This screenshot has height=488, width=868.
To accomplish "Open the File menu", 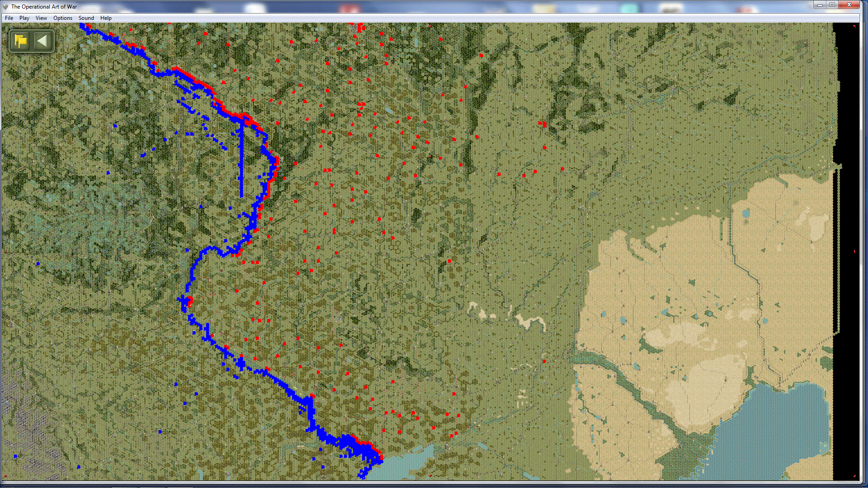I will tap(9, 18).
